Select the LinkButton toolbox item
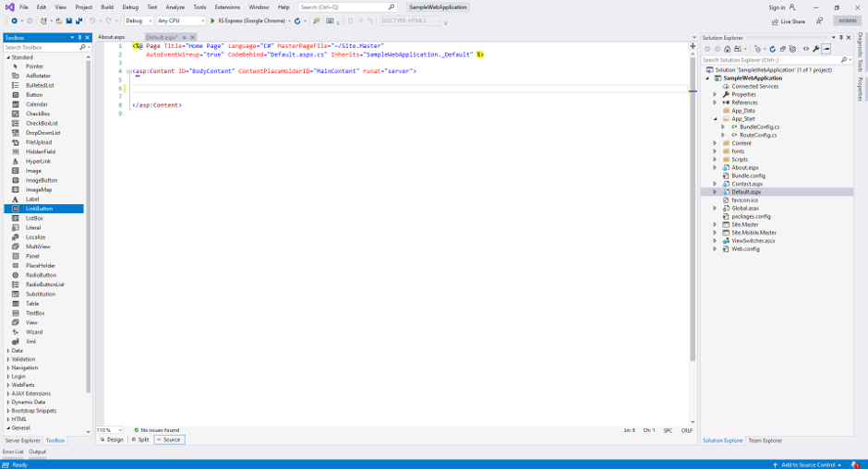 (x=43, y=209)
